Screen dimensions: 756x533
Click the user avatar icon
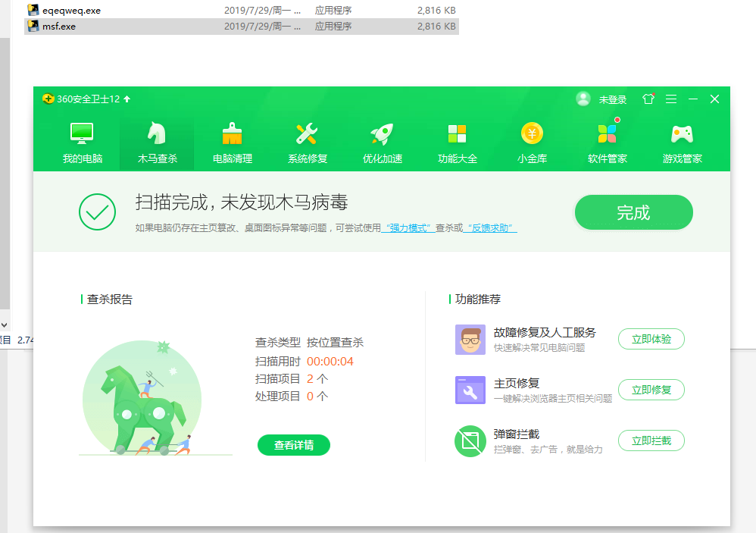[x=583, y=99]
